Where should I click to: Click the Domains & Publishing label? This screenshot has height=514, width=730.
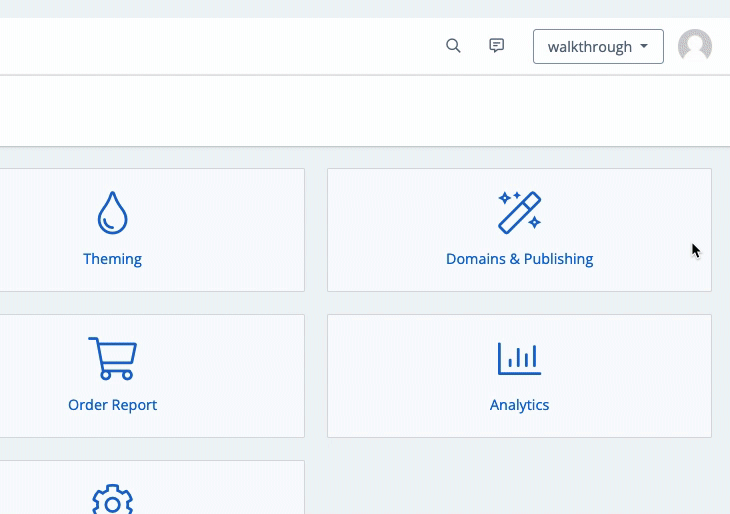click(x=519, y=259)
